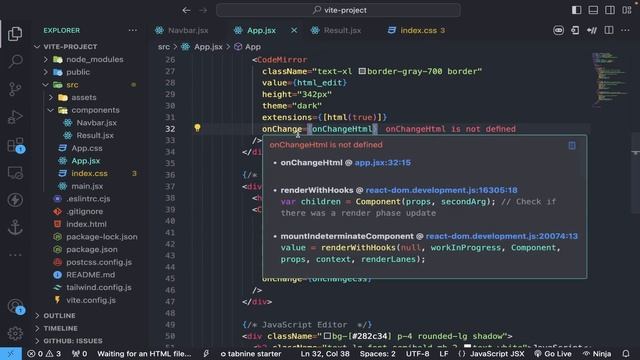The width and height of the screenshot is (640, 360).
Task: Open the Search view in activity bar
Action: [x=15, y=62]
